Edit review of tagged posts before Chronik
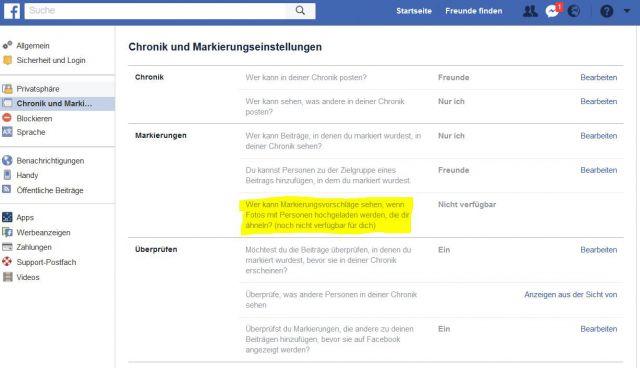Viewport: 640px width, 368px height. (x=598, y=250)
